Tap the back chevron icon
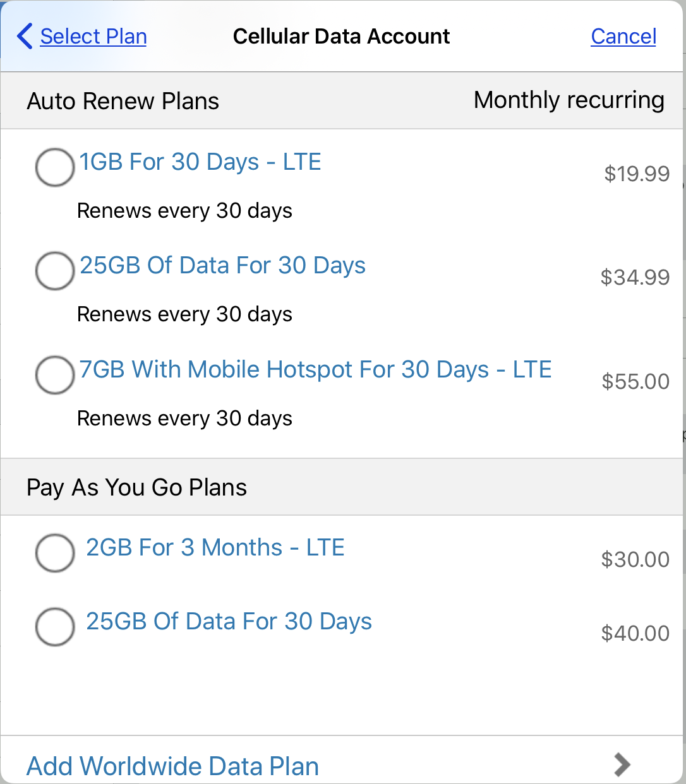 pos(25,36)
